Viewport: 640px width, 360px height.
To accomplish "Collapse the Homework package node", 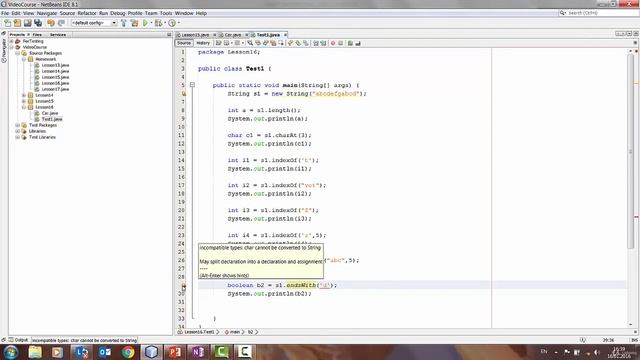I will click(x=24, y=59).
